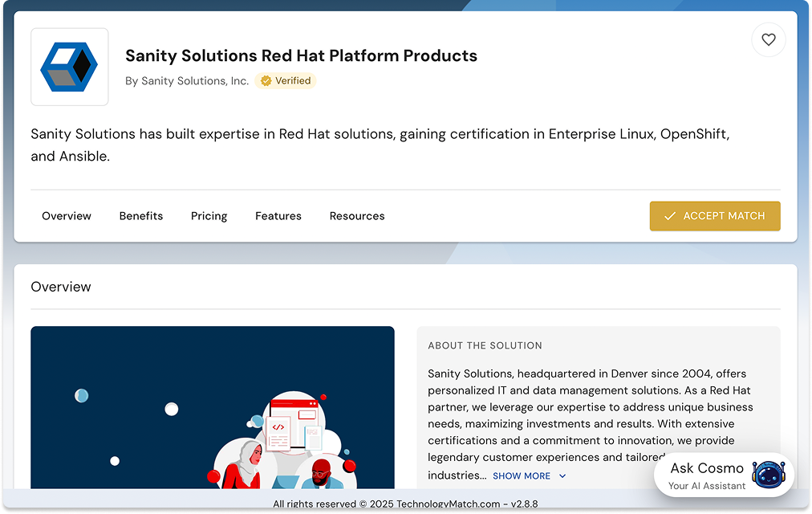Click the ABOUT THE SOLUTION heading

coord(485,345)
